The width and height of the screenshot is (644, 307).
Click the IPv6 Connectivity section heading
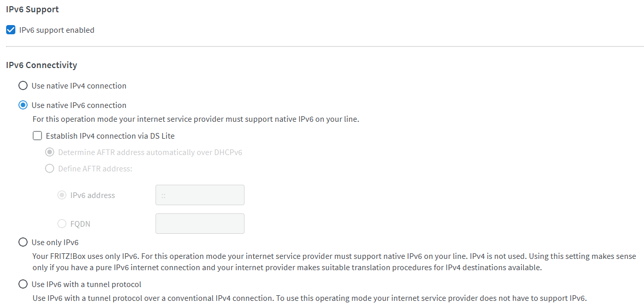[x=41, y=65]
